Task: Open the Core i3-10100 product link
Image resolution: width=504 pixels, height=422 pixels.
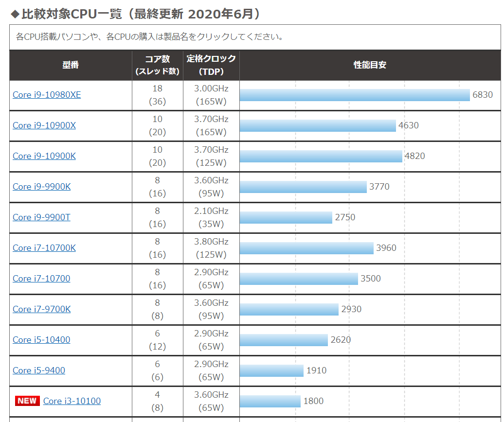Action: [x=72, y=401]
